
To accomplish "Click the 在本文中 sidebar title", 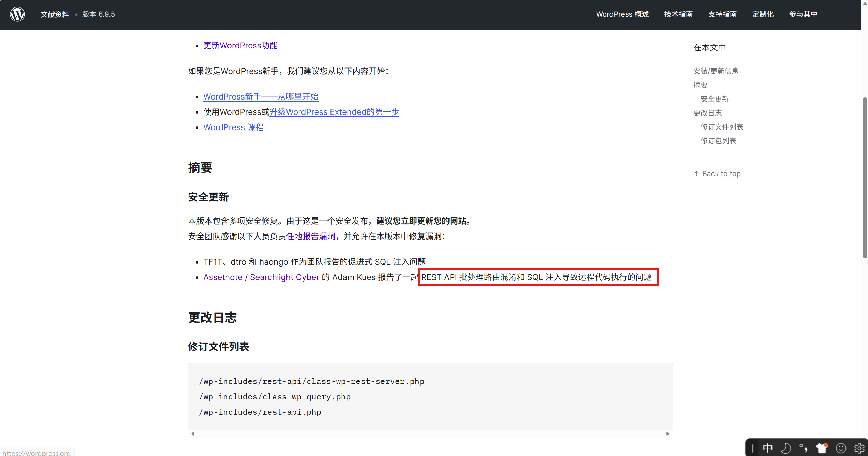I will pyautogui.click(x=710, y=47).
